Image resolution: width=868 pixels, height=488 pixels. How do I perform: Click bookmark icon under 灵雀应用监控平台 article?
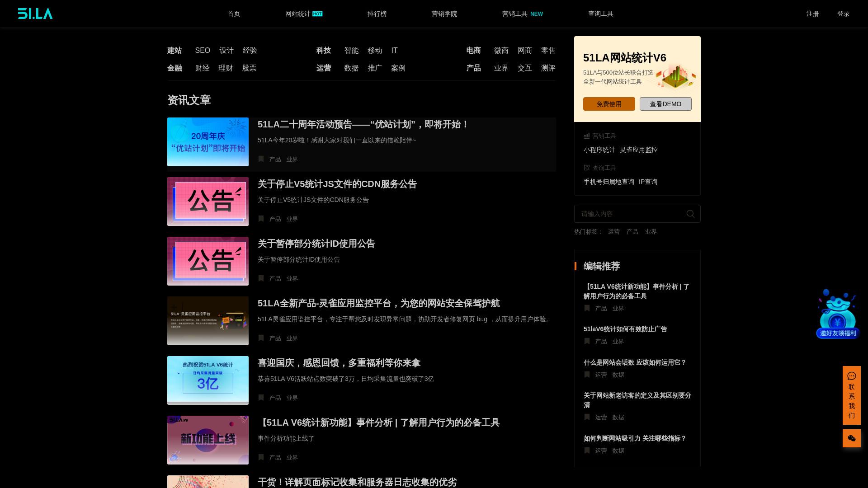click(x=261, y=338)
